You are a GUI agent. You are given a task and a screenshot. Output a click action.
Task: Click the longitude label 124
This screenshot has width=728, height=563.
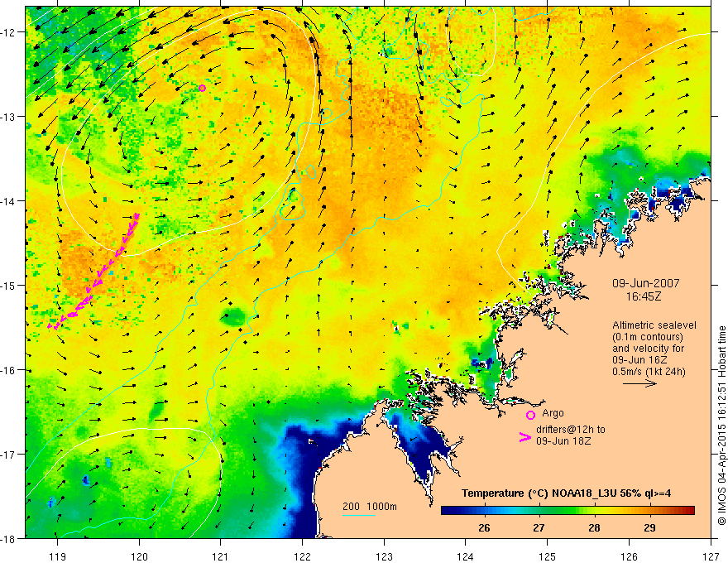(x=466, y=556)
